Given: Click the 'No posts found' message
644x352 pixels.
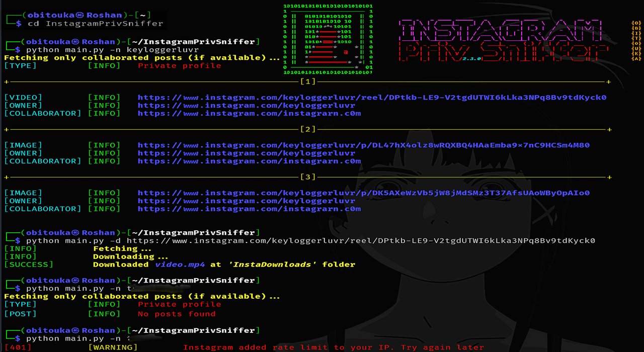Looking at the screenshot, I should click(x=177, y=314).
